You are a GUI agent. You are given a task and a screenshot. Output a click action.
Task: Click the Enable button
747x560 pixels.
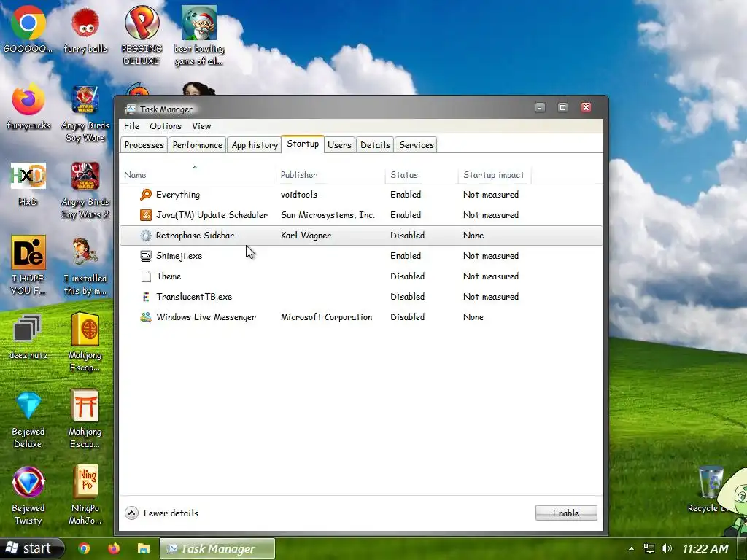coord(566,513)
